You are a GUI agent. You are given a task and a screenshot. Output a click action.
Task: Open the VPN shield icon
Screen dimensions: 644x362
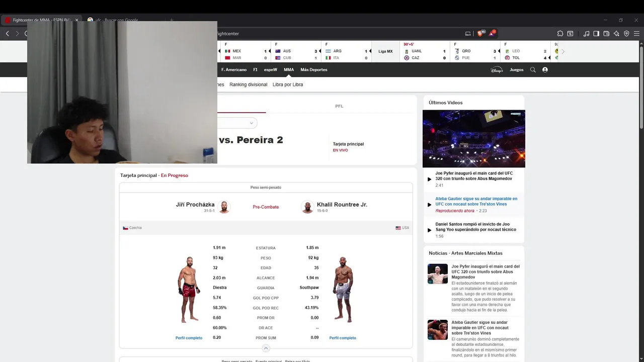coord(626,34)
